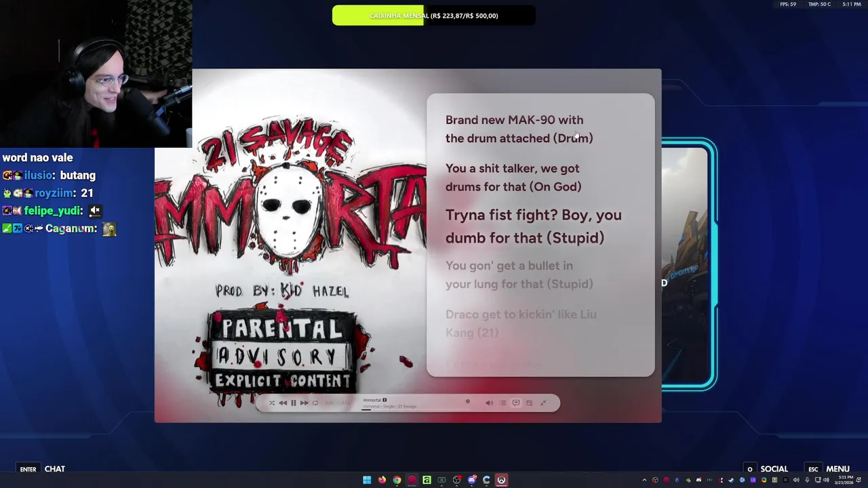Open the game MENU

[x=837, y=469]
